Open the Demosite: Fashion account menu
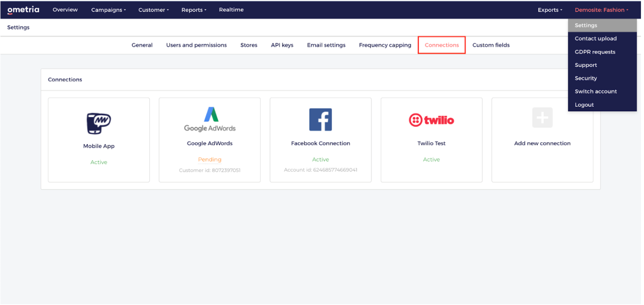Viewport: 644px width, 305px height. pos(601,9)
